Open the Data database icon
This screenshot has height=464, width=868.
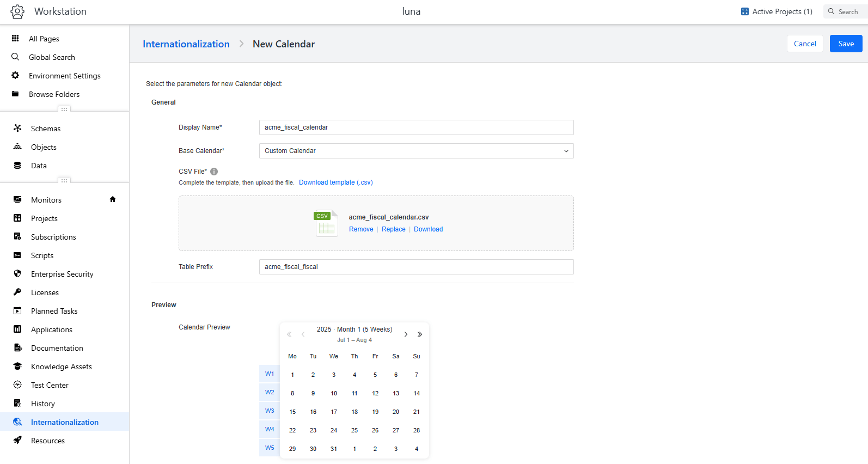click(17, 165)
